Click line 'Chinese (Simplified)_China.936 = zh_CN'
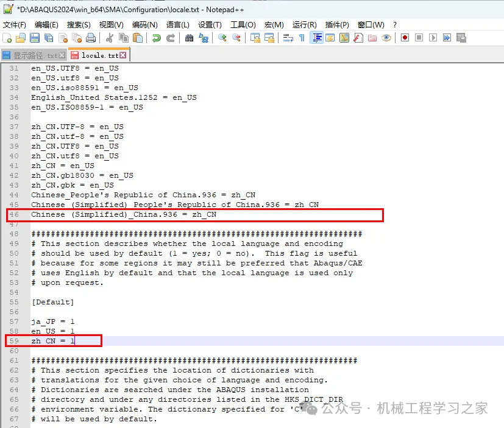 pyautogui.click(x=124, y=214)
